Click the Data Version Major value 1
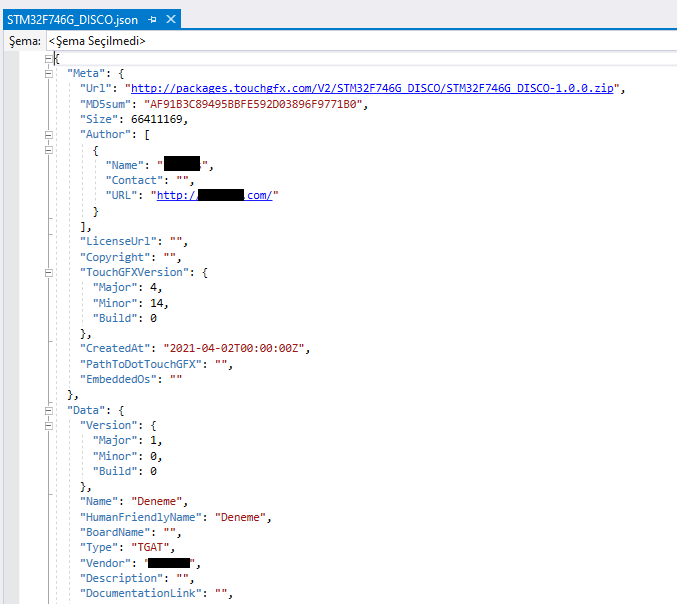The width and height of the screenshot is (677, 604). tap(153, 440)
